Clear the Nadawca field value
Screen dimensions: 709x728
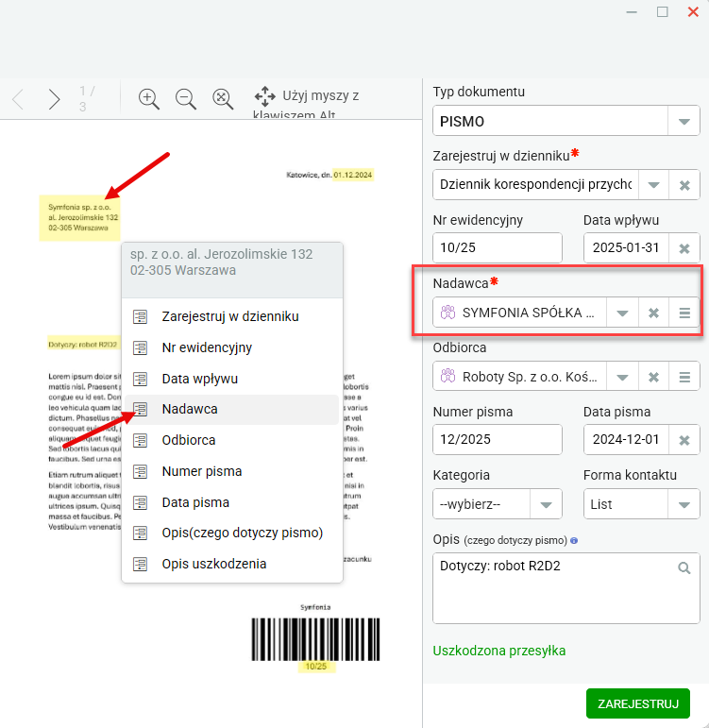tap(653, 313)
